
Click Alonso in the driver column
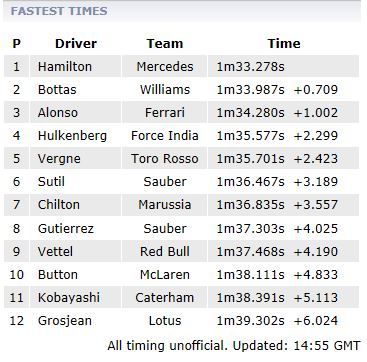pos(58,113)
